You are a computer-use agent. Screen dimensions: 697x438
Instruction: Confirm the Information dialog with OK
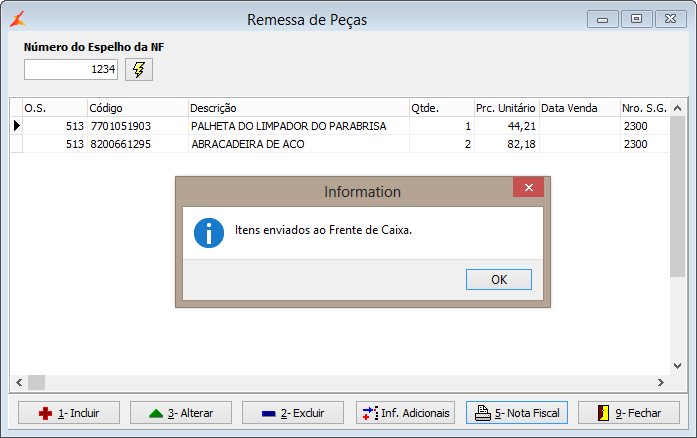498,280
